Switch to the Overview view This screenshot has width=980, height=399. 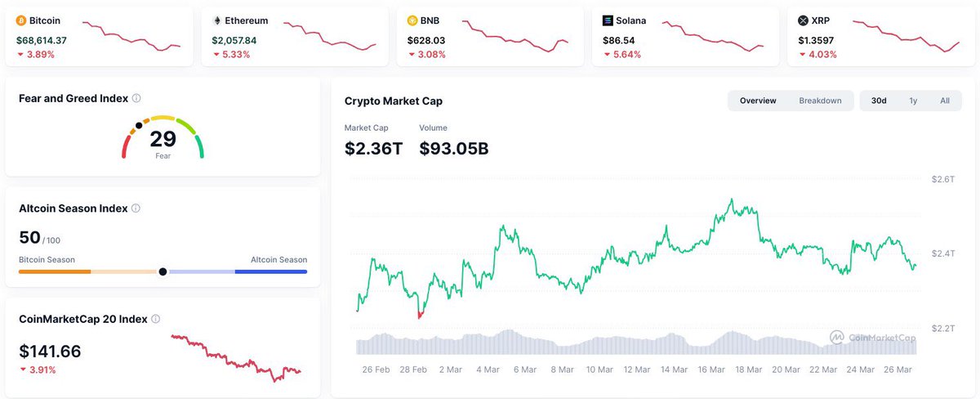757,101
